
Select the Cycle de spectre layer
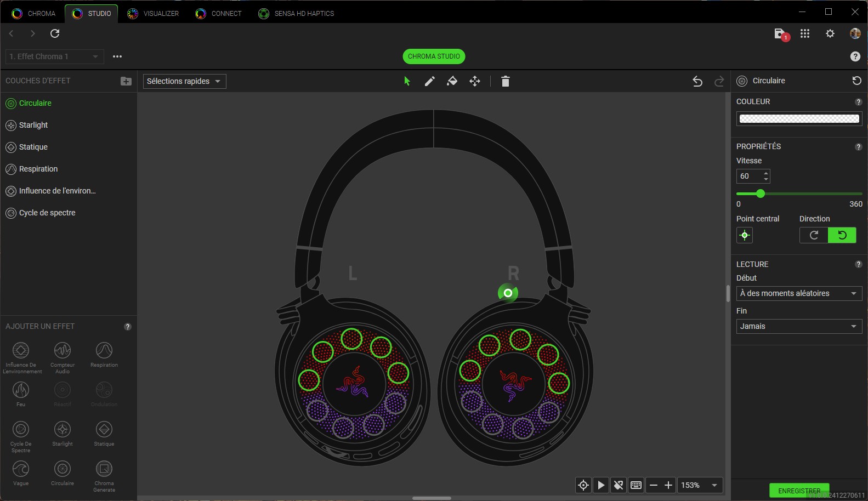coord(69,213)
